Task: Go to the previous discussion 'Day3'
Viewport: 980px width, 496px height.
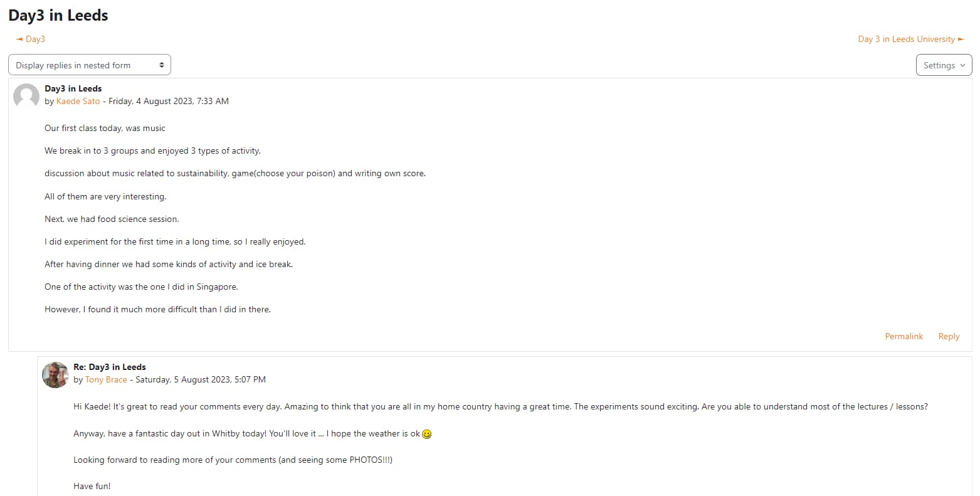Action: click(35, 39)
